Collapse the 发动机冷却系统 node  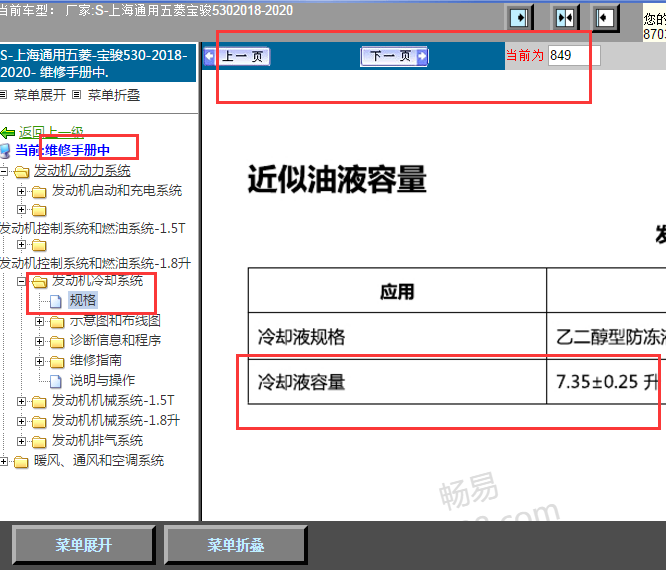click(x=21, y=281)
